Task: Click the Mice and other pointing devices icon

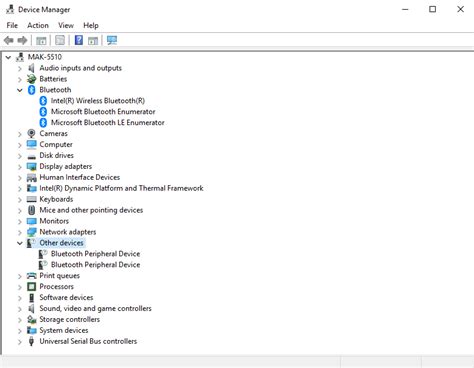Action: [x=31, y=210]
